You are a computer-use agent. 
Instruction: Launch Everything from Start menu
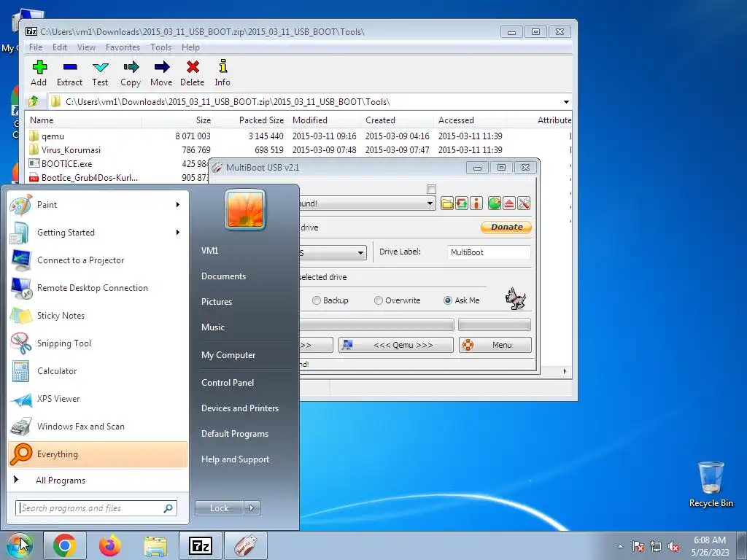[x=98, y=454]
